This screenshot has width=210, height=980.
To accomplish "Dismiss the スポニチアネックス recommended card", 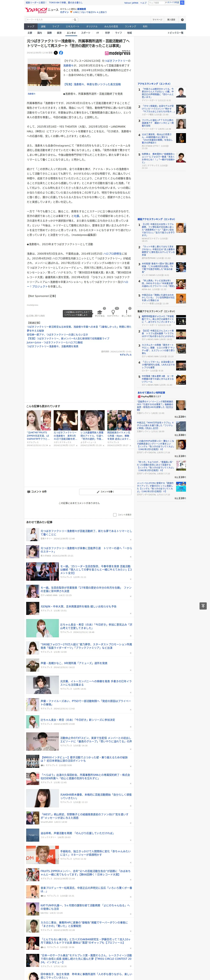I will tap(77, 445).
